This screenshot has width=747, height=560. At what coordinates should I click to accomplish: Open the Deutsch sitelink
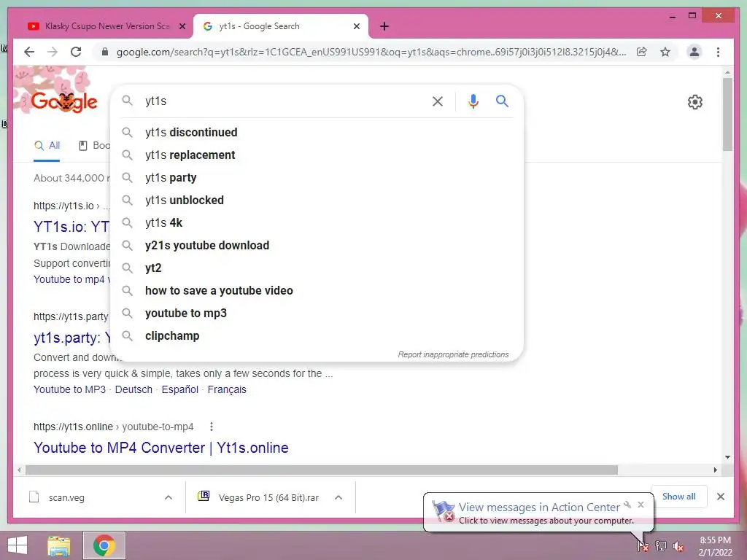(x=133, y=389)
